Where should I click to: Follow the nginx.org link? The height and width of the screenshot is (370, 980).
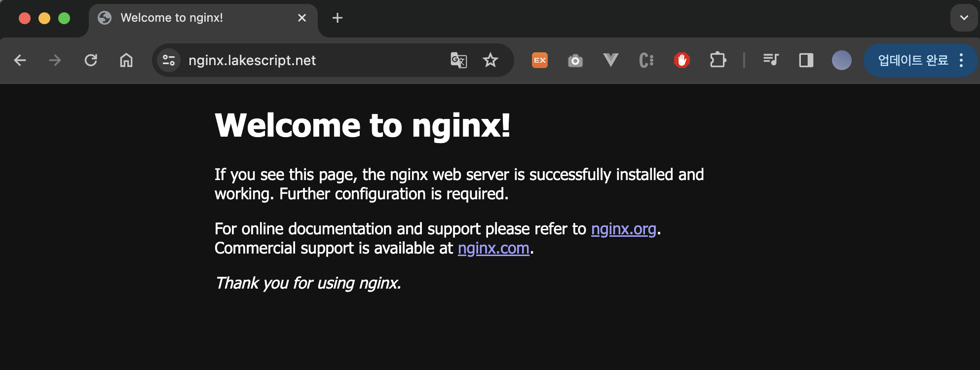tap(624, 229)
